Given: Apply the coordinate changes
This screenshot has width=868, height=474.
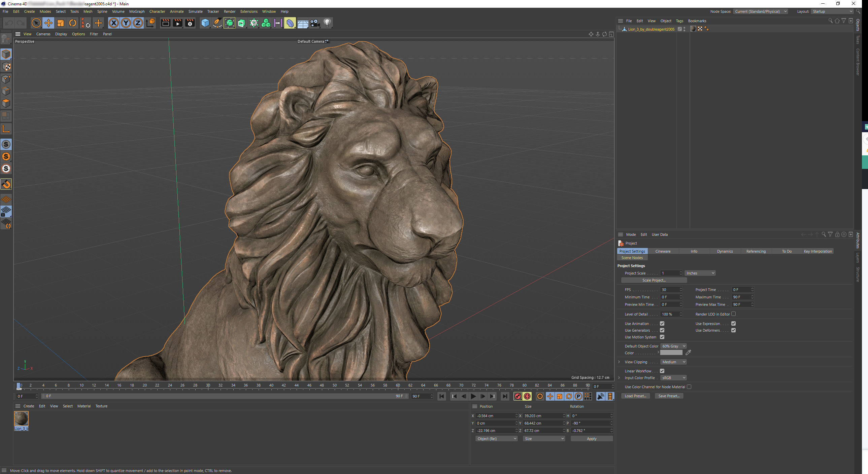Looking at the screenshot, I should pyautogui.click(x=592, y=439).
